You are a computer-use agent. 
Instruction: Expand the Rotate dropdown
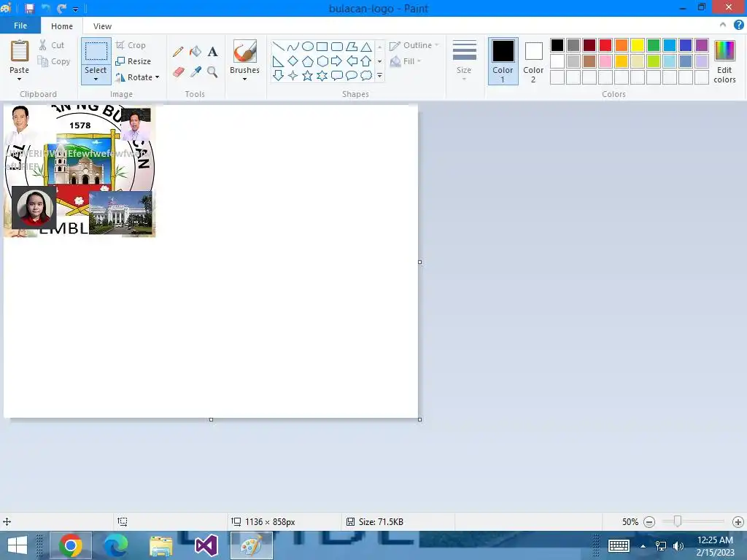pos(158,77)
